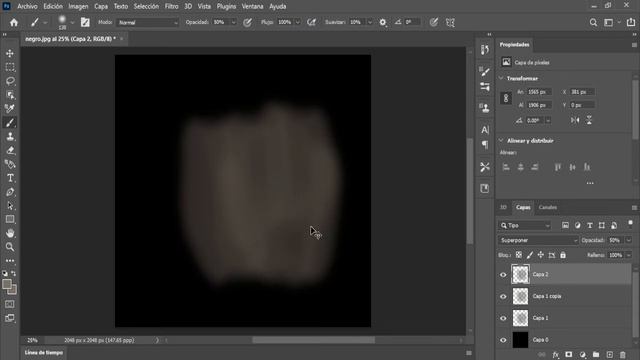Select the Rectangular Marquee tool
Screen dimensions: 640x360
[10, 67]
